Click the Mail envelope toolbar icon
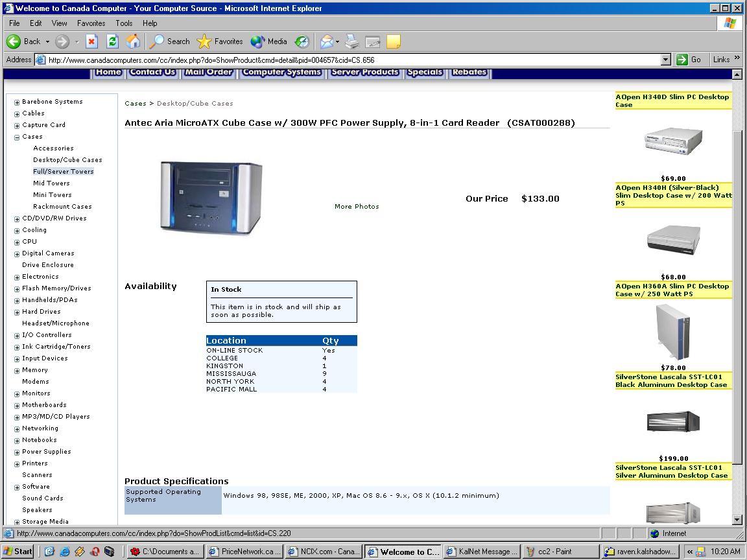 click(x=327, y=41)
